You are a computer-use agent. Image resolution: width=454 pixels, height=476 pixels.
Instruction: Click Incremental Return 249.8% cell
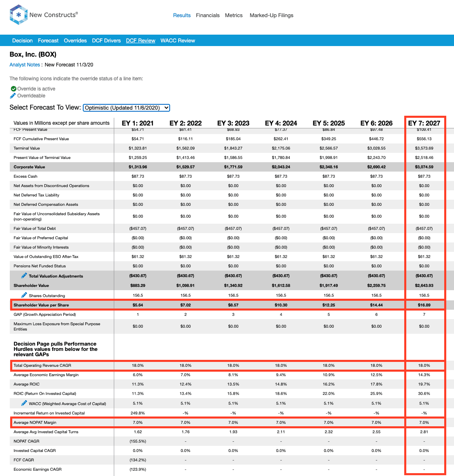pyautogui.click(x=137, y=413)
